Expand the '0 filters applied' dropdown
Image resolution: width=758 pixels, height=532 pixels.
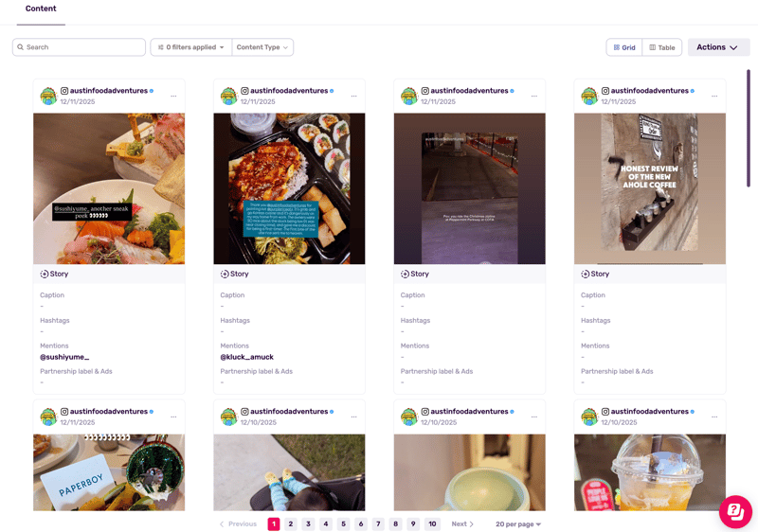coord(191,47)
